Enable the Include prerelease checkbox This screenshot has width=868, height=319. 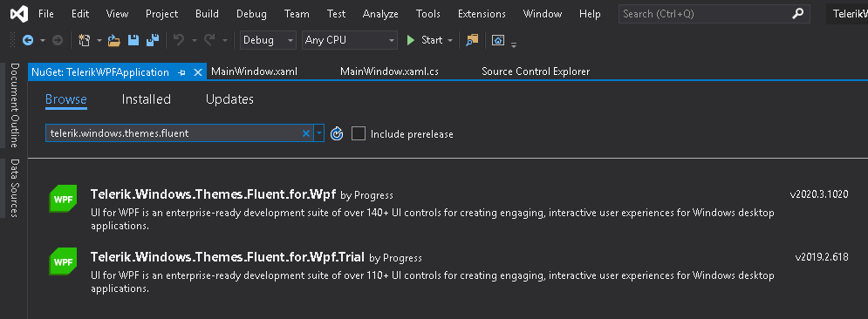(x=359, y=134)
